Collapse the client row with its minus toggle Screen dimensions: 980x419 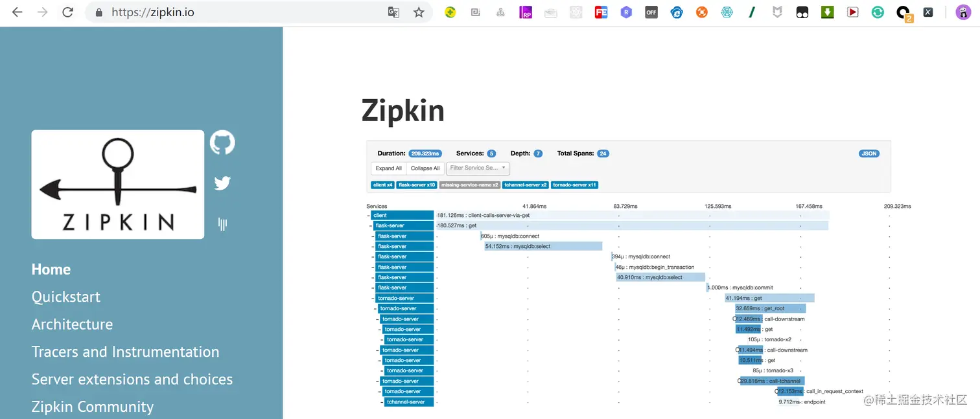coord(368,215)
